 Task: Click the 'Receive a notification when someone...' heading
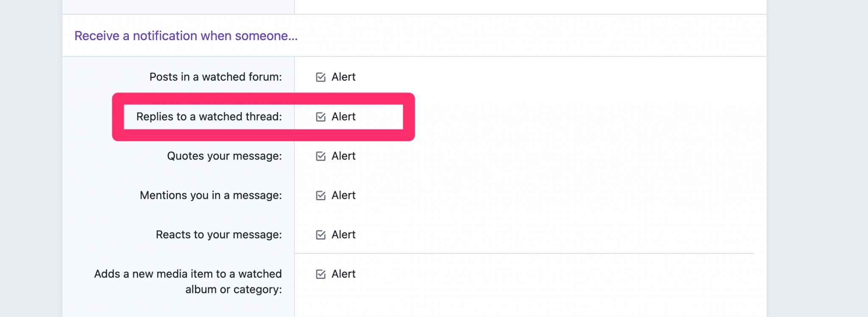coord(186,36)
